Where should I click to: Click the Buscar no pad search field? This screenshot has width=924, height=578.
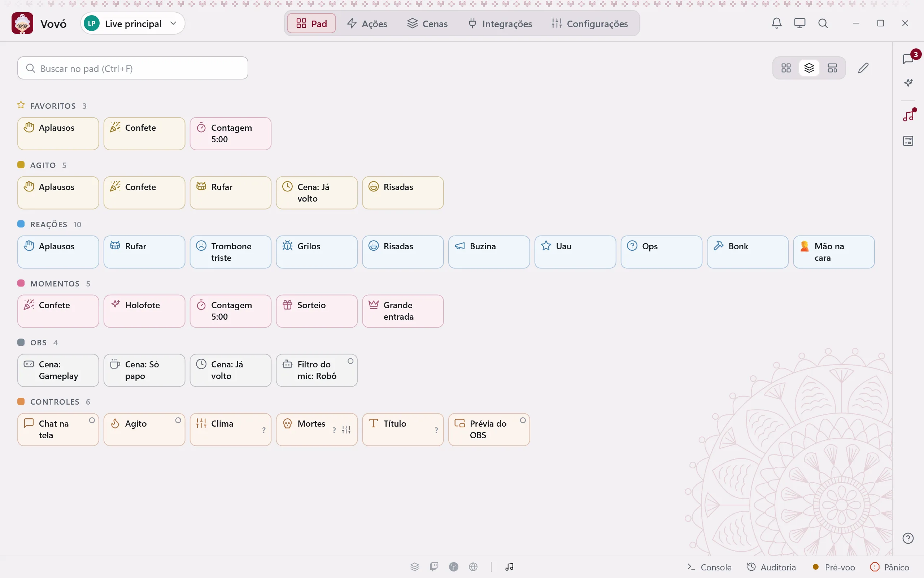pyautogui.click(x=132, y=68)
